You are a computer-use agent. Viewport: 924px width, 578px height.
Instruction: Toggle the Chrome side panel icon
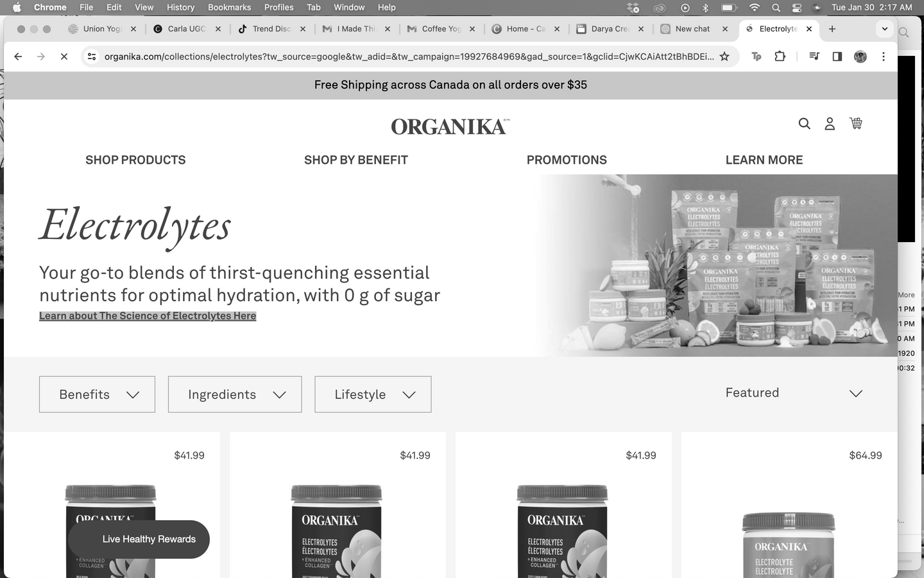(x=837, y=57)
